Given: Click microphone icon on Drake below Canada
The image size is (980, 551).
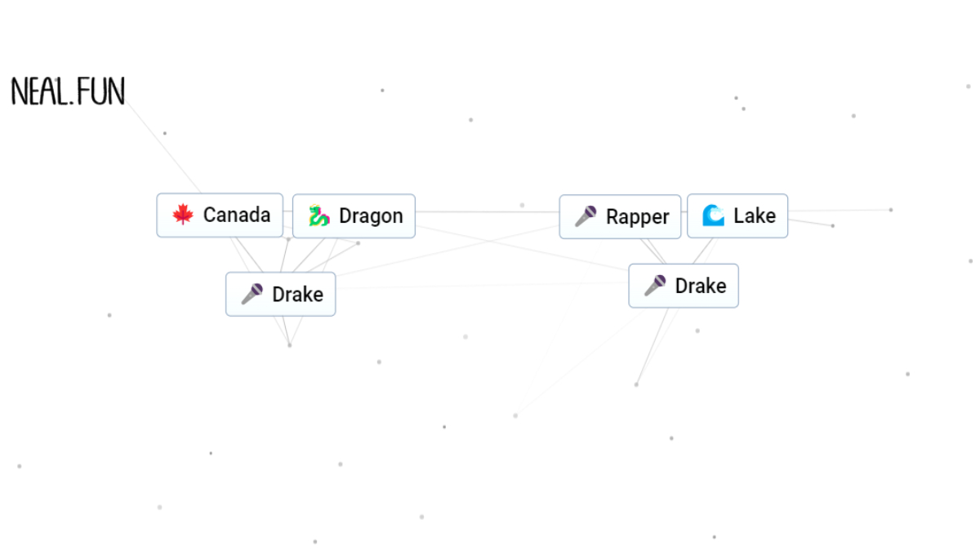Looking at the screenshot, I should 252,295.
